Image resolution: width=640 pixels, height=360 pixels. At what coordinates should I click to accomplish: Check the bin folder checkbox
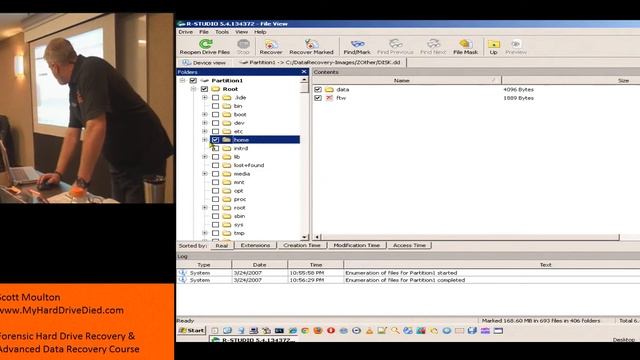[216, 106]
